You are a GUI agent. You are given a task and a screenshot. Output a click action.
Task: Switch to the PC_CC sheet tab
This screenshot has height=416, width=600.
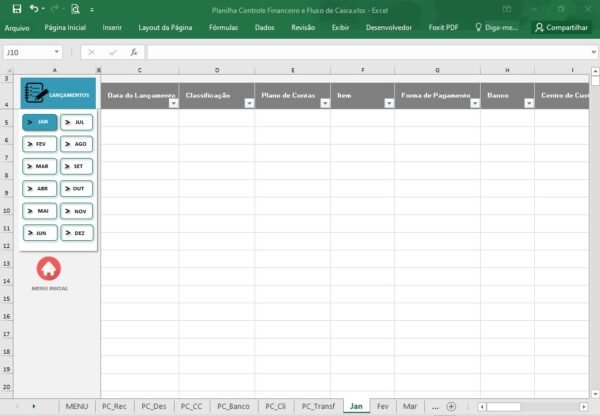tap(191, 406)
